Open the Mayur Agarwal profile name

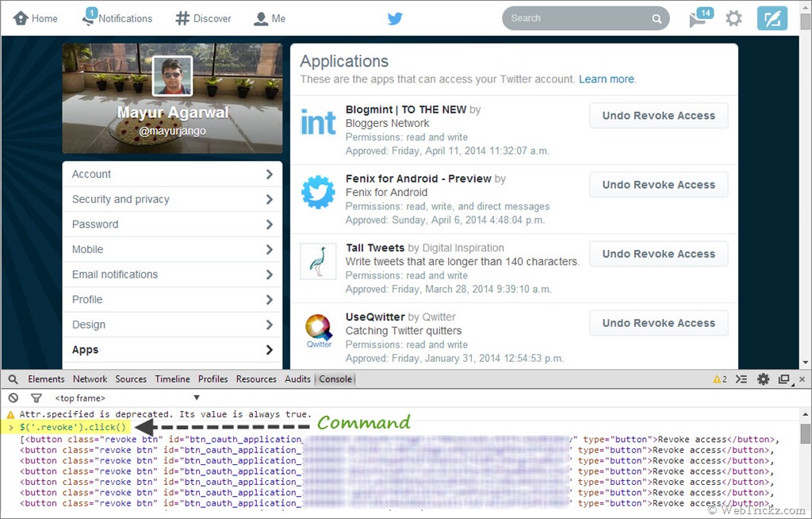point(172,113)
